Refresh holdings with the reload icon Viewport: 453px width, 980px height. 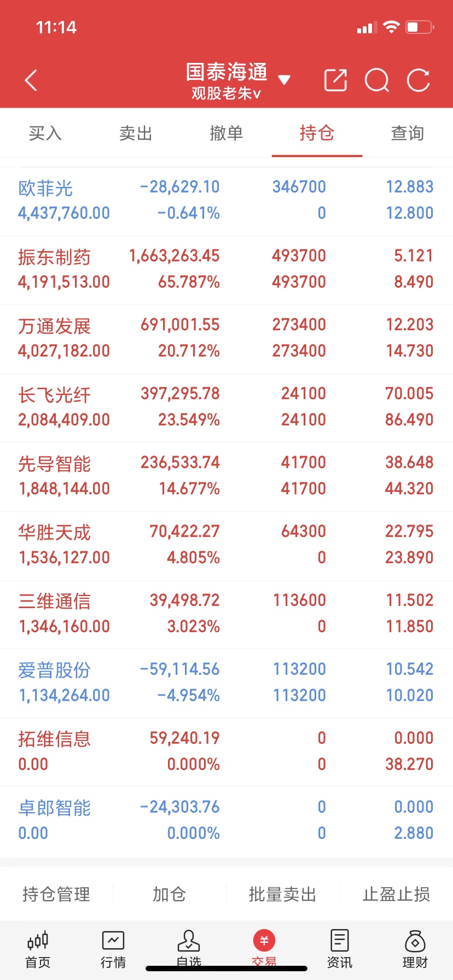pos(419,80)
